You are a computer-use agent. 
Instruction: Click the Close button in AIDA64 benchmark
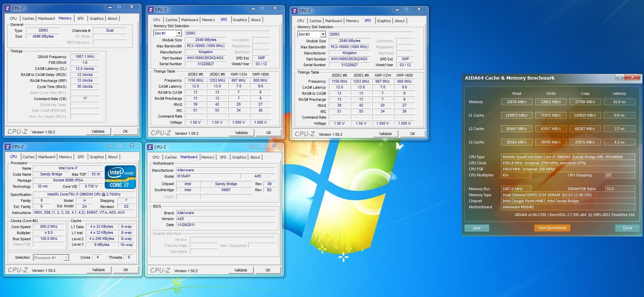point(627,228)
